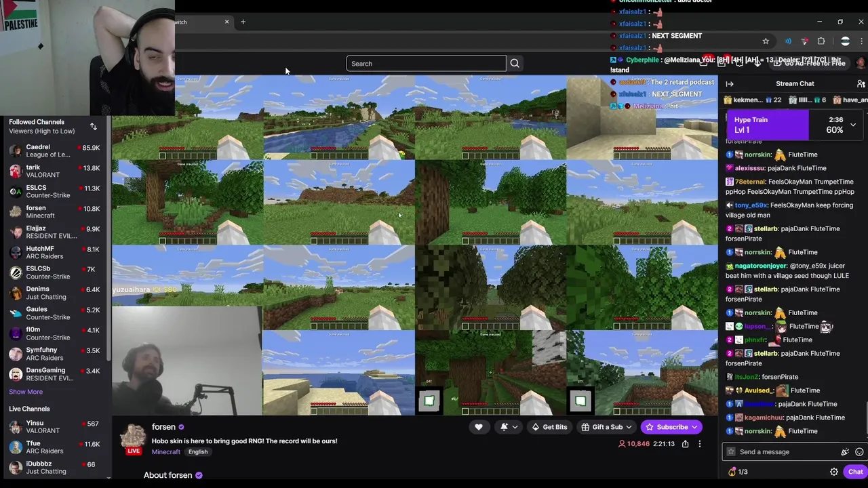This screenshot has height=488, width=868.
Task: Share the forsen stream
Action: coord(685,444)
